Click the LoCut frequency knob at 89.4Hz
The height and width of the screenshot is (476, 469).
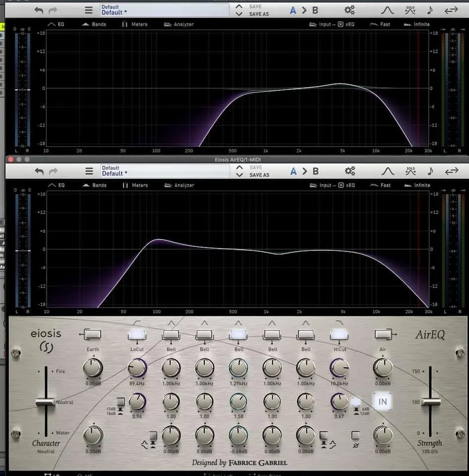pyautogui.click(x=137, y=367)
